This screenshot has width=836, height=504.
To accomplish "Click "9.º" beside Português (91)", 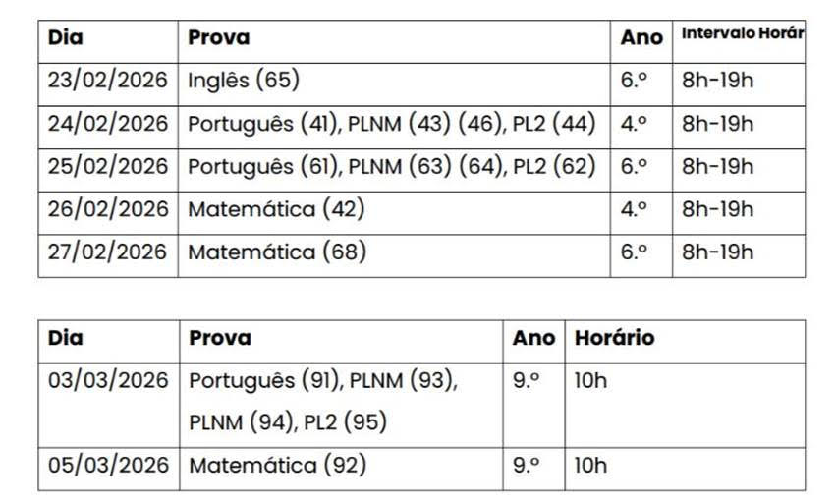I will (526, 380).
